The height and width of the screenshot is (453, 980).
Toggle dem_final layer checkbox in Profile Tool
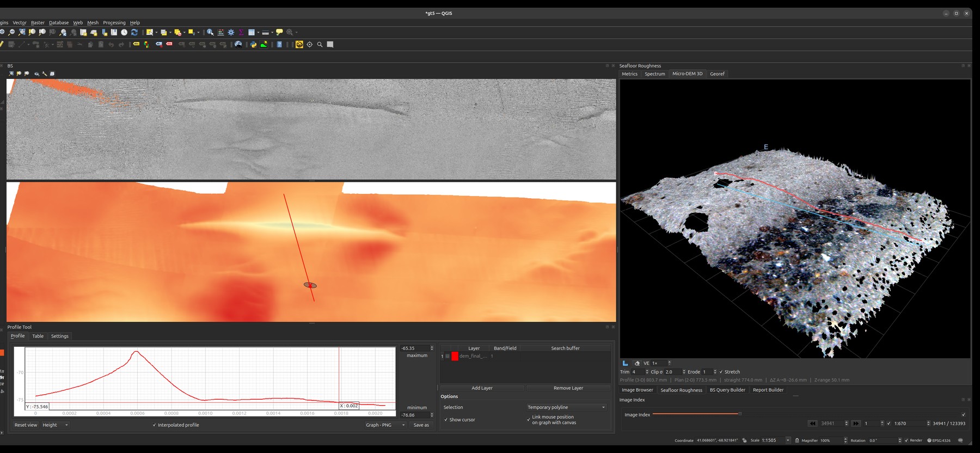tap(448, 356)
